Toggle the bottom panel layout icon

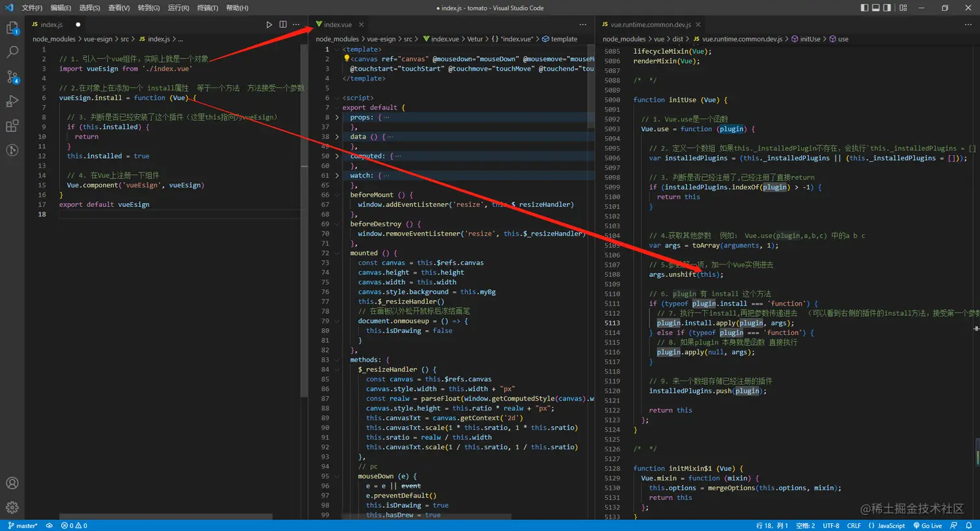(x=876, y=8)
